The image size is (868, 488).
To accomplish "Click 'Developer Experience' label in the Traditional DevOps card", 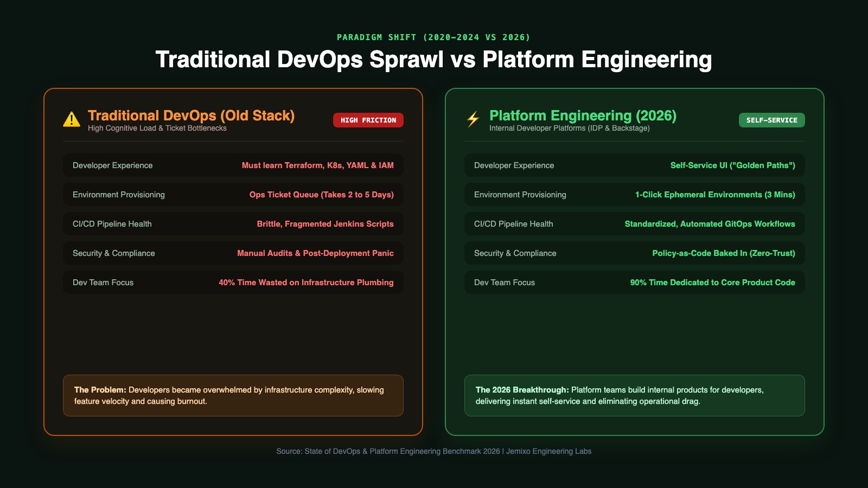I will tap(113, 165).
